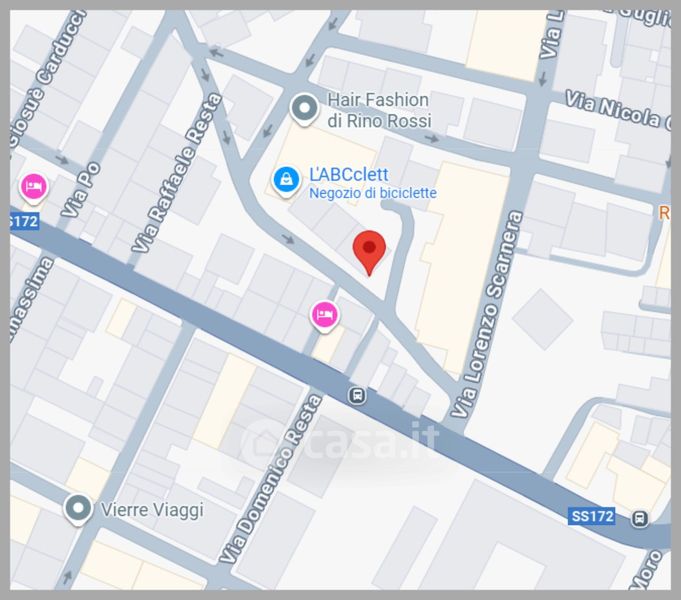The width and height of the screenshot is (681, 600).
Task: Click the bus stop icon near Via Domenico Resta
Action: click(357, 395)
